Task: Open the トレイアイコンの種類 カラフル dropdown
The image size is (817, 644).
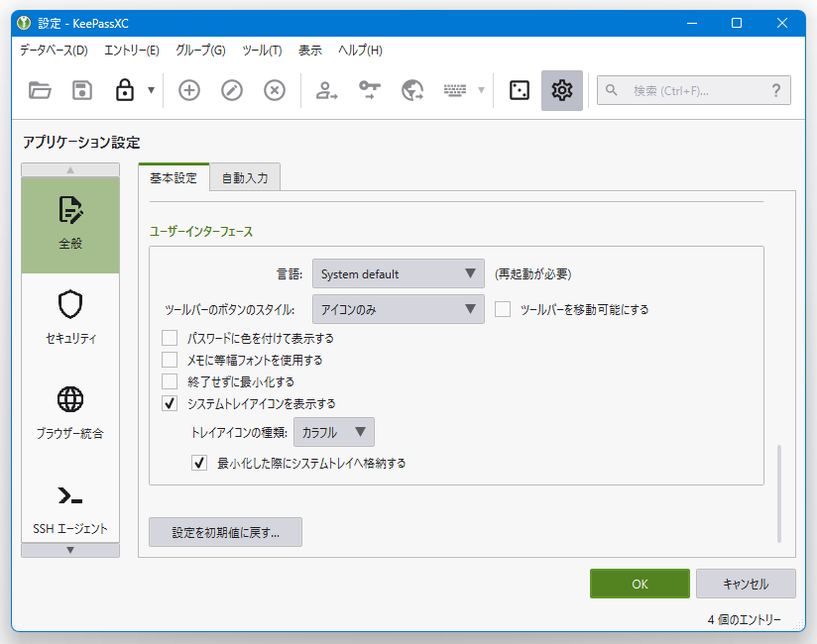Action: (334, 432)
